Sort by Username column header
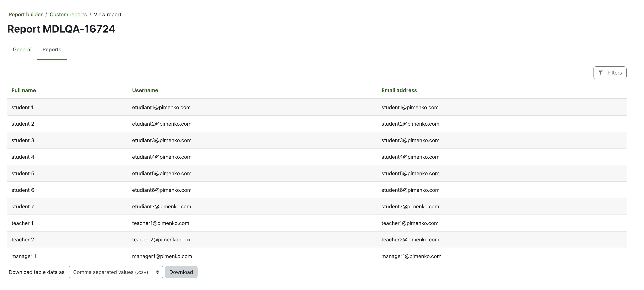644x290 pixels. 145,90
